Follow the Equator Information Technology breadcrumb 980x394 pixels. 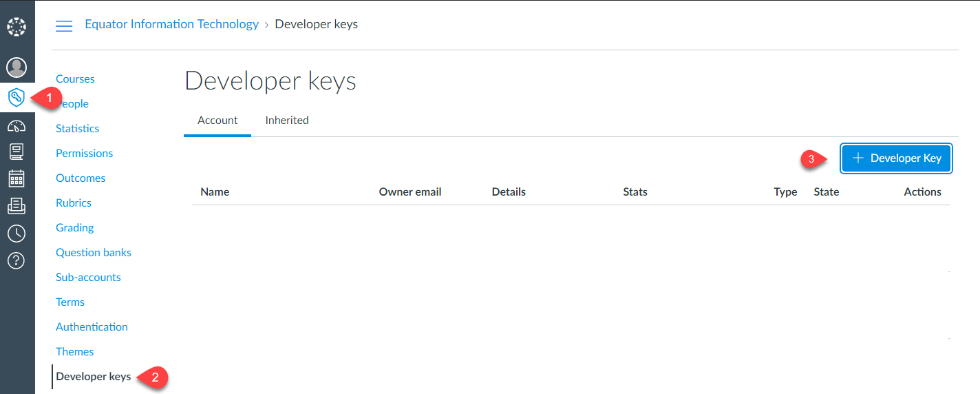[171, 24]
